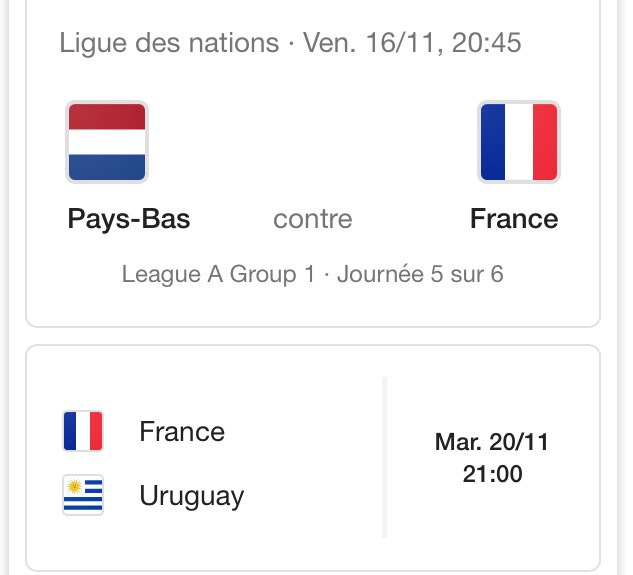Click the 'League A Group 1' label
Screen dimensions: 633x575
coord(218,275)
